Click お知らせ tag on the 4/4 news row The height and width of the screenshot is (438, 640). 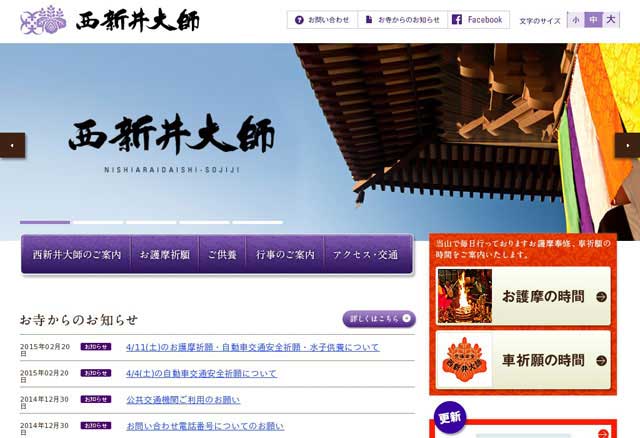point(96,373)
